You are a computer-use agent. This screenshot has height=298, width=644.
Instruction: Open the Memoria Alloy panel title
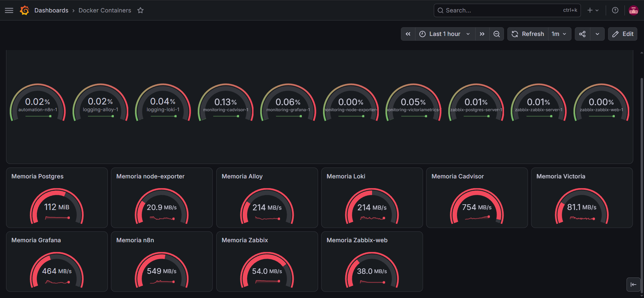pos(242,176)
